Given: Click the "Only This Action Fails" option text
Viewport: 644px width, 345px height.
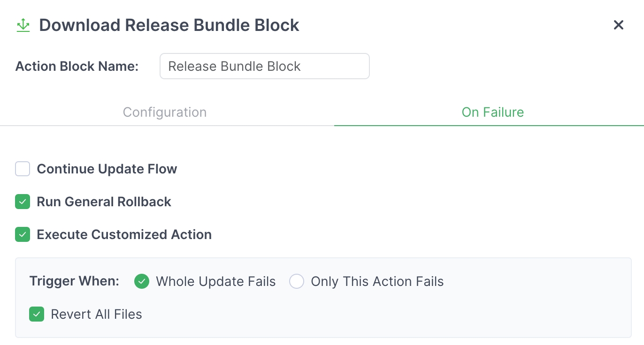Looking at the screenshot, I should pos(377,281).
